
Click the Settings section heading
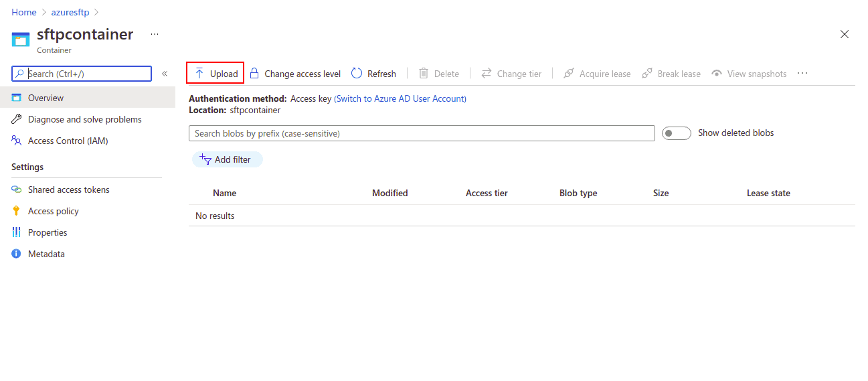click(x=27, y=167)
